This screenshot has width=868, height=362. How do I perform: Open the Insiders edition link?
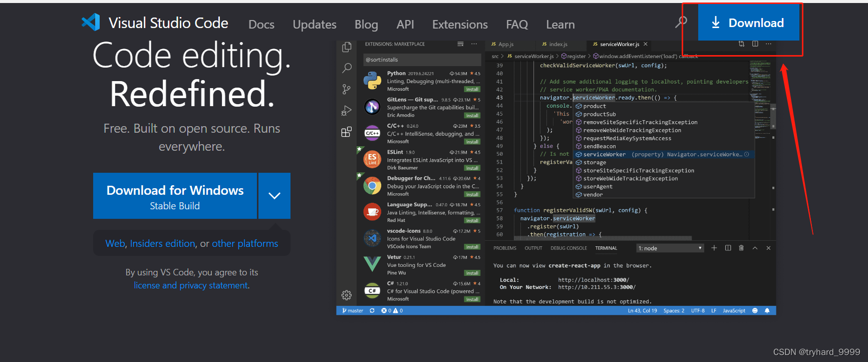pos(162,243)
